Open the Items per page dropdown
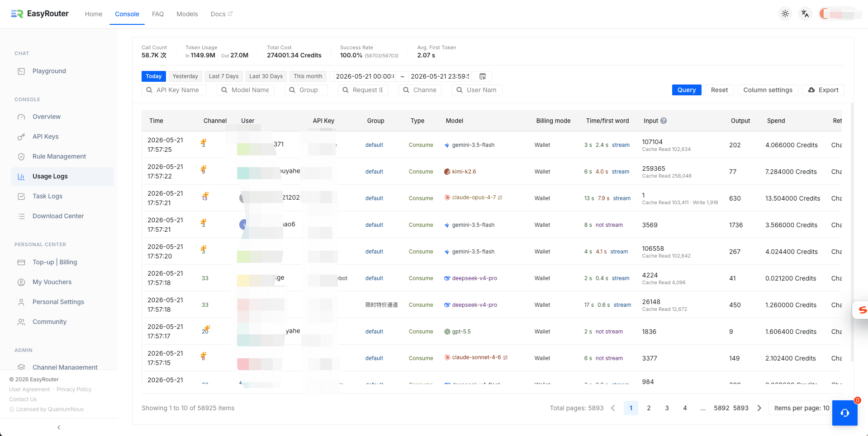Viewport: 868px width, 436px height. [x=801, y=408]
